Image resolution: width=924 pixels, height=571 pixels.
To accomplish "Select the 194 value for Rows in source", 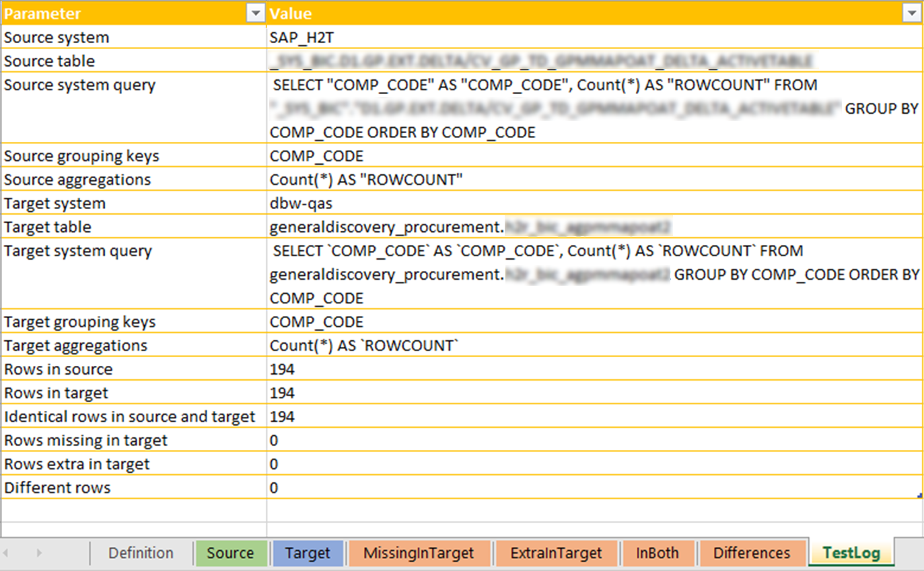I will pyautogui.click(x=594, y=369).
